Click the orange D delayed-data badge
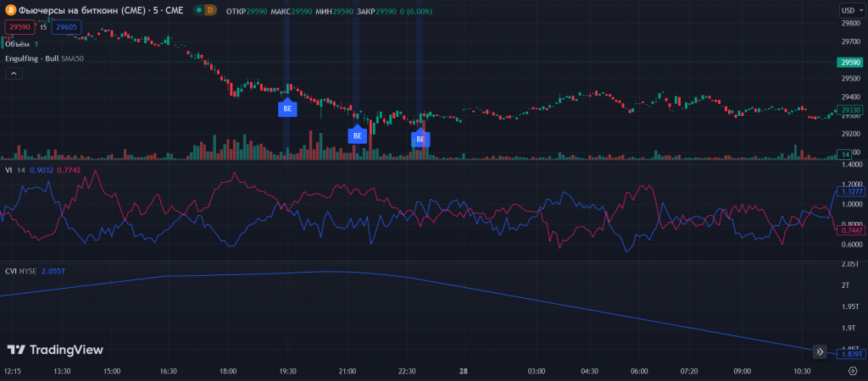Image resolution: width=868 pixels, height=381 pixels. [209, 10]
